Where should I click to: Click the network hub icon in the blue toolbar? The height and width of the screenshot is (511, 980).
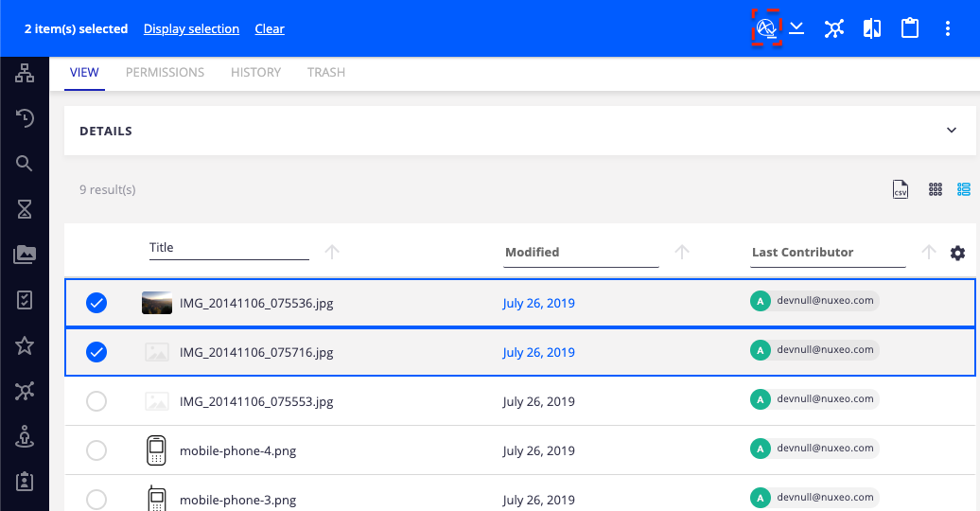tap(833, 28)
